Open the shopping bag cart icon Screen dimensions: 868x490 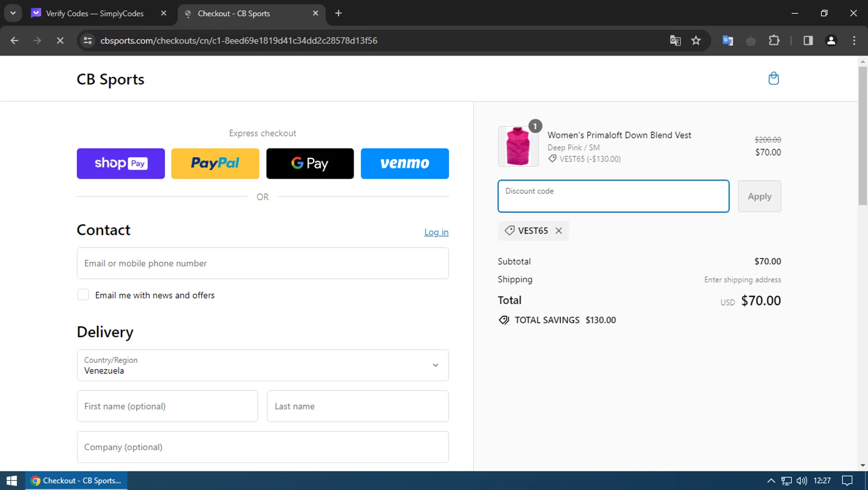click(774, 79)
